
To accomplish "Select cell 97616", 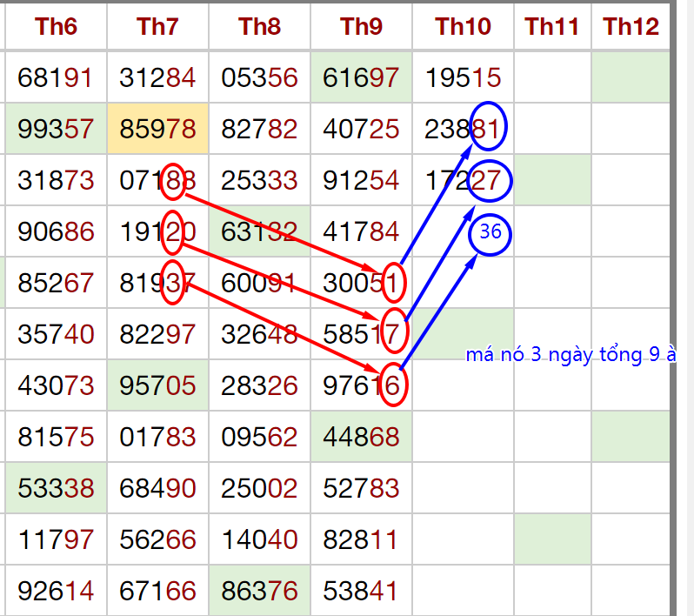I will 361,385.
